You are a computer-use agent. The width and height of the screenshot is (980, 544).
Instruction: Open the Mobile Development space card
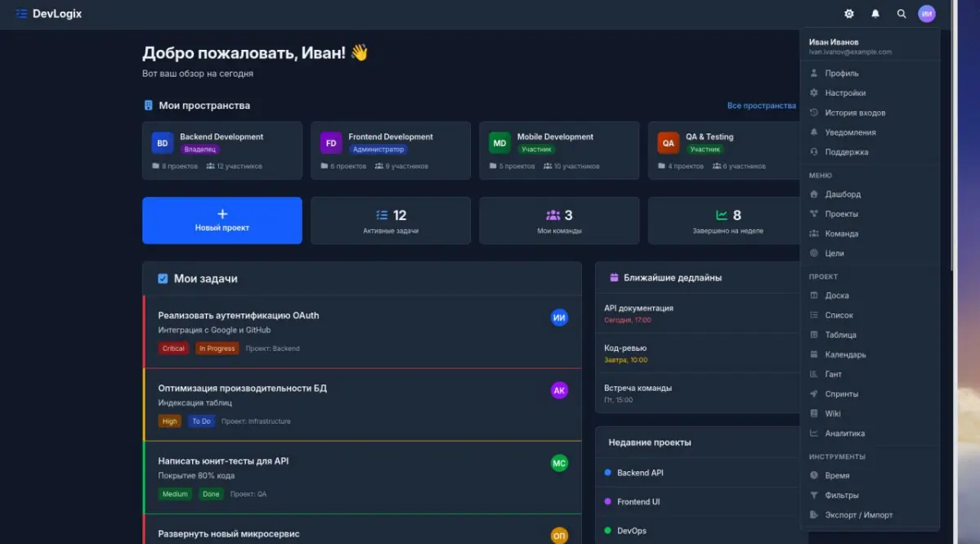coord(559,151)
